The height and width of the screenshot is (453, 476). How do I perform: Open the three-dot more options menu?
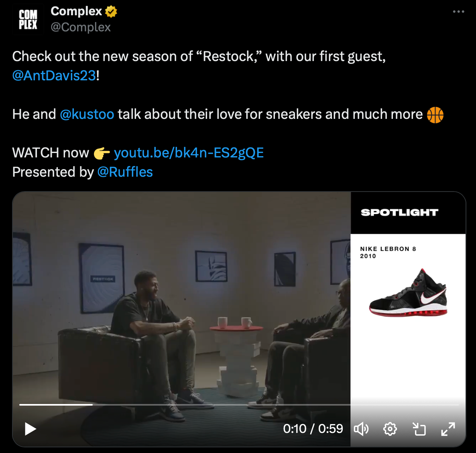[x=458, y=12]
